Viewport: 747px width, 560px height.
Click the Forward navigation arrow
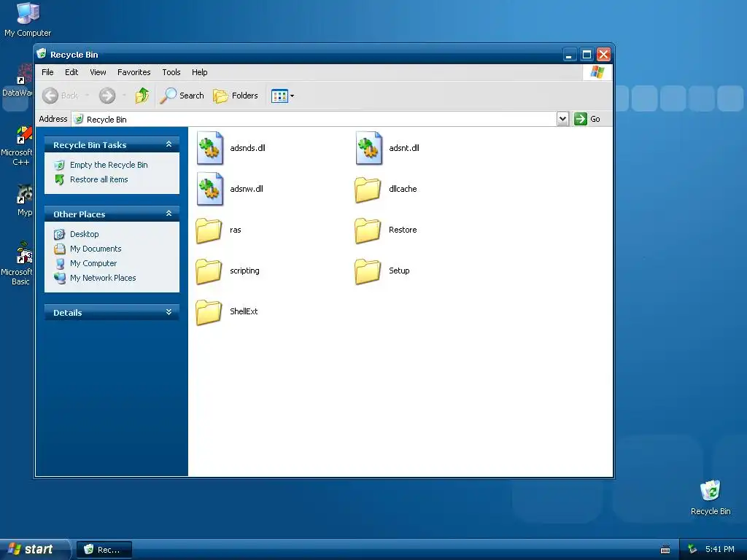[x=107, y=96]
